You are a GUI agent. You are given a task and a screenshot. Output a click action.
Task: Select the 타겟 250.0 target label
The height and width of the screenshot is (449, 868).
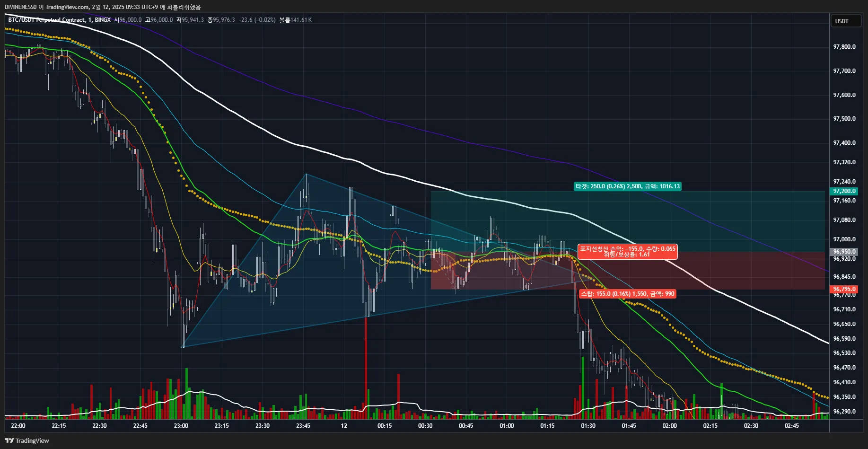click(627, 186)
